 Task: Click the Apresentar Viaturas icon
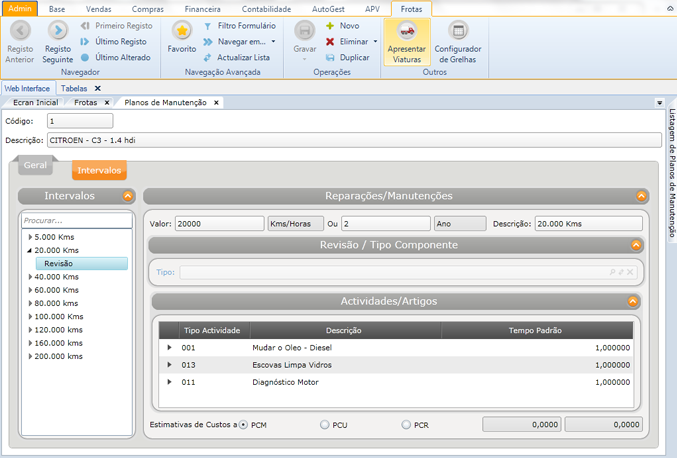point(406,31)
